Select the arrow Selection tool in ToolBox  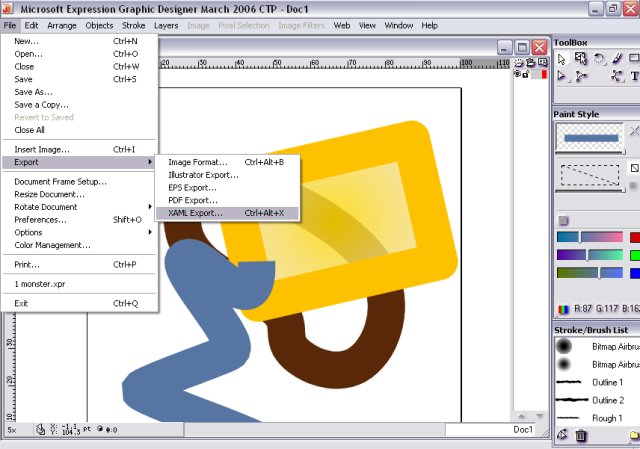pos(562,59)
